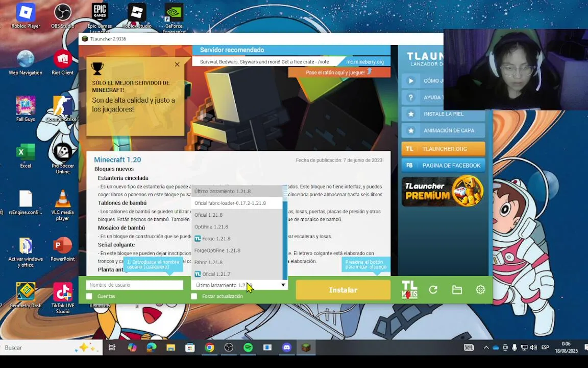Open the TL Mods button

click(409, 289)
